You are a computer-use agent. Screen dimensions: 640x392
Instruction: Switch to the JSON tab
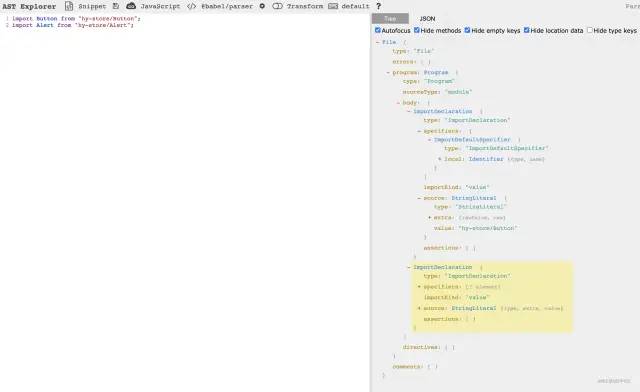427,18
